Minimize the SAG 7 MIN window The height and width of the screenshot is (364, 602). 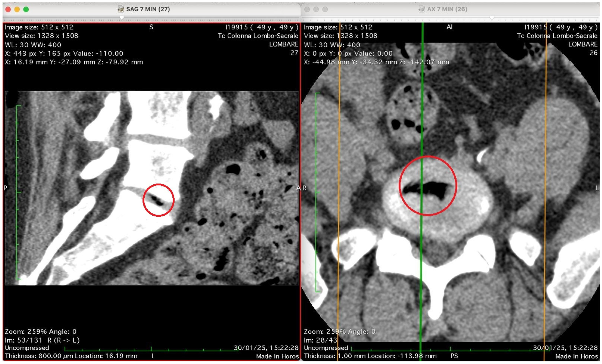[17, 9]
